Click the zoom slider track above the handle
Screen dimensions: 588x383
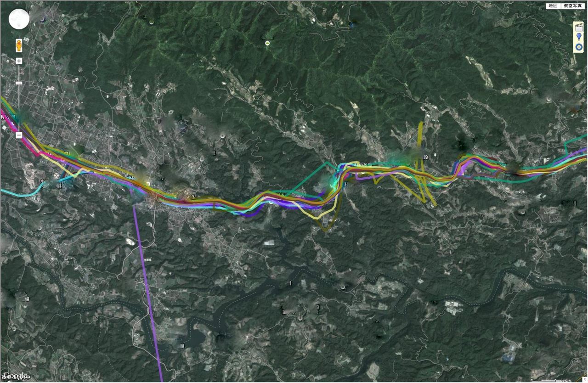19,73
